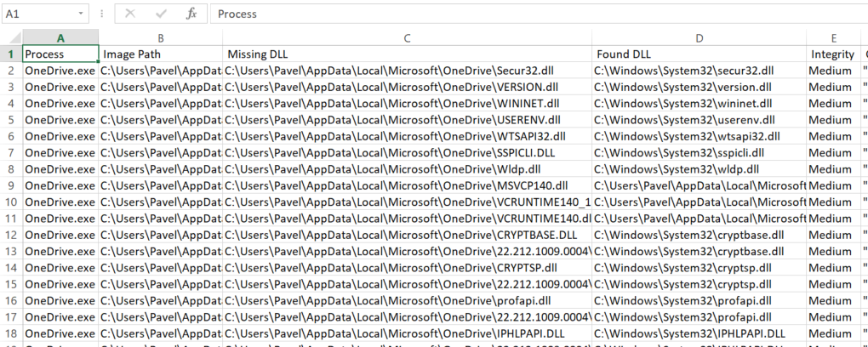Select row 18 header
Screen dimensions: 868x347
11,333
